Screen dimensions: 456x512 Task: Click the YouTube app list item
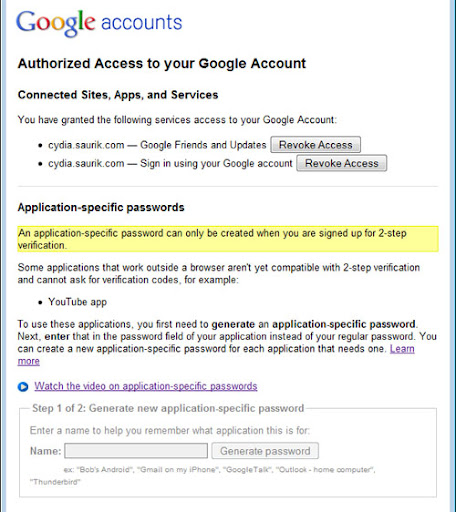point(77,302)
